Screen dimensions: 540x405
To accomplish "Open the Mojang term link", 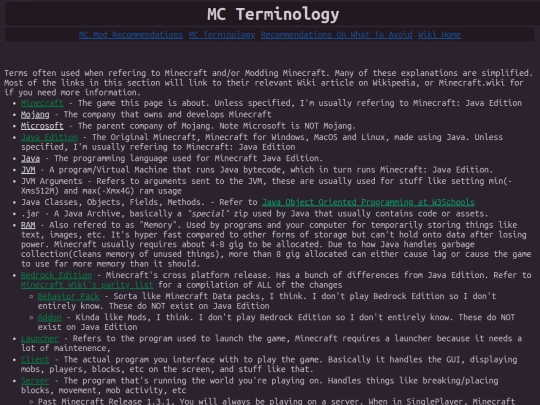I will click(35, 114).
